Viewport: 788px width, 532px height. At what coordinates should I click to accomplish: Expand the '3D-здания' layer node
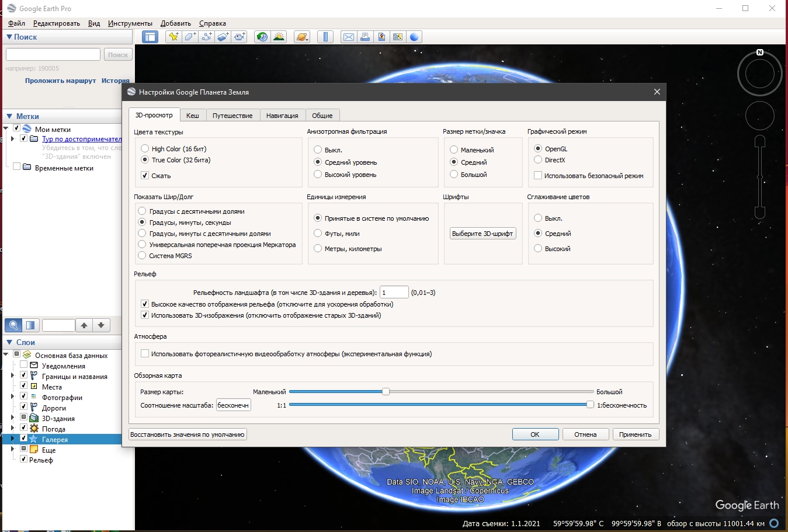coord(13,418)
